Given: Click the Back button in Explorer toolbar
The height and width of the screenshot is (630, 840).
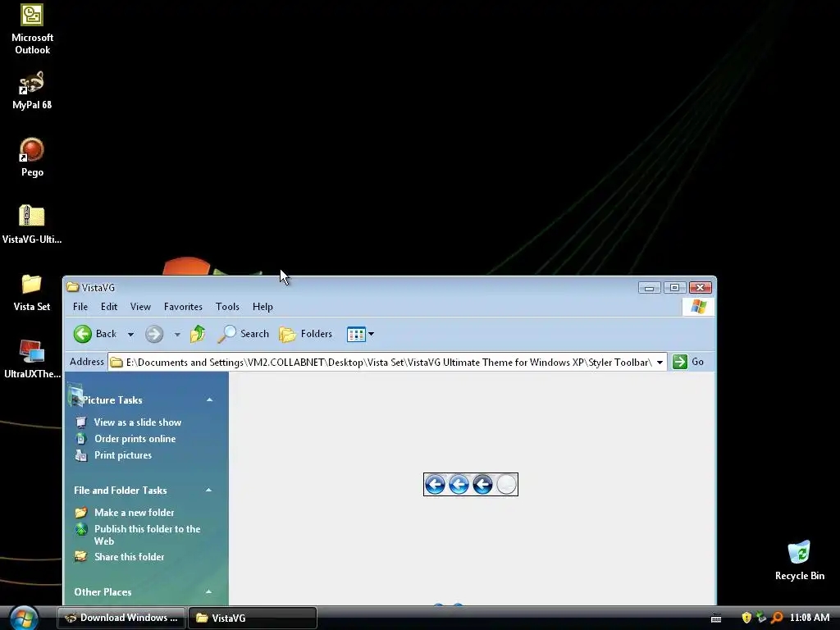Looking at the screenshot, I should 95,334.
